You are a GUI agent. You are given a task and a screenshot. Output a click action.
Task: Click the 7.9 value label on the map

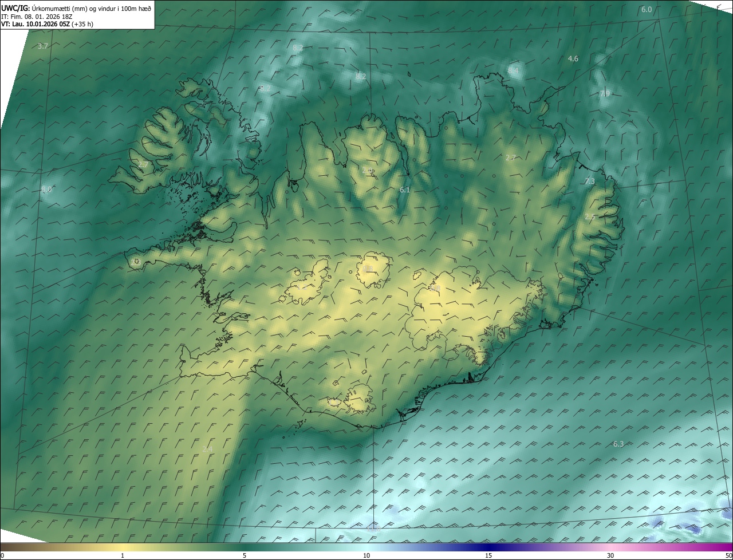coord(605,93)
